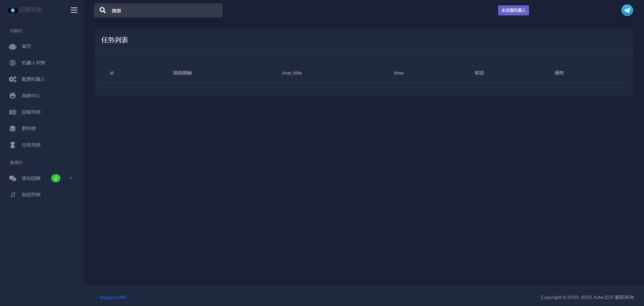Click the newspaper icon beside 回复列表
The height and width of the screenshot is (306, 644).
tap(13, 112)
